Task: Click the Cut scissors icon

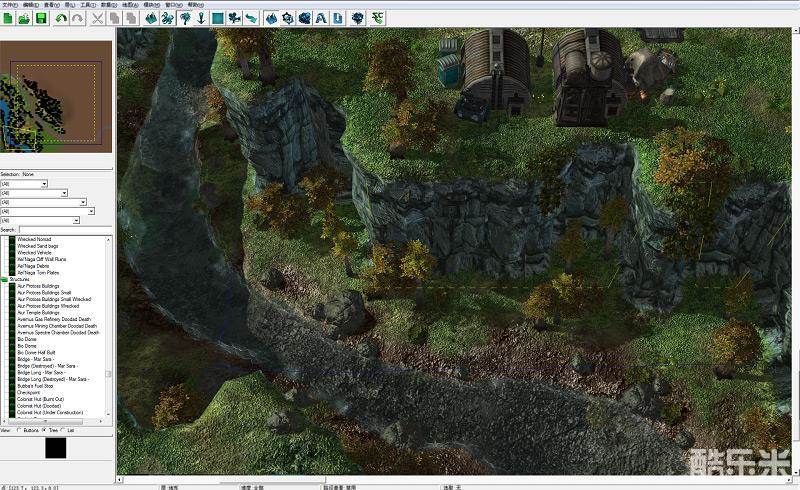Action: click(x=97, y=18)
